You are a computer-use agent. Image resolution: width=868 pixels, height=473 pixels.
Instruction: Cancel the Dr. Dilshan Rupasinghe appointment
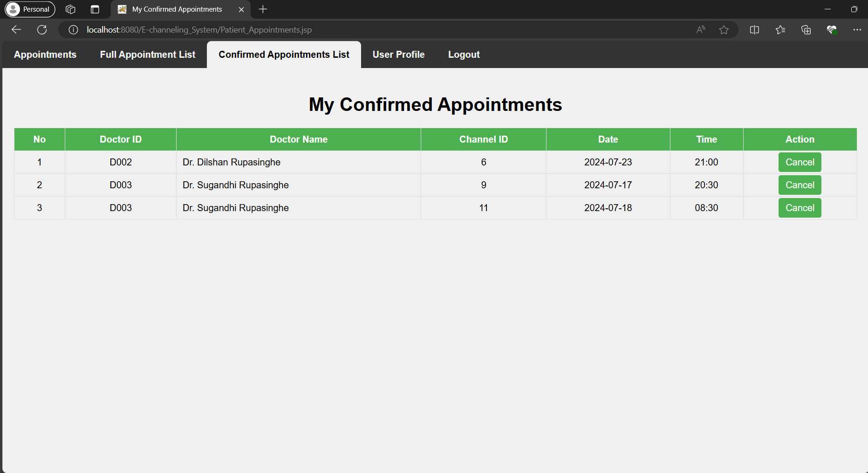(800, 162)
